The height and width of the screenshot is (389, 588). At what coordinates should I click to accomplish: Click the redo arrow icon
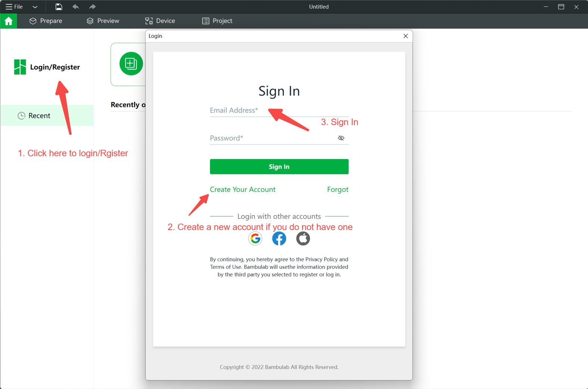pyautogui.click(x=92, y=7)
